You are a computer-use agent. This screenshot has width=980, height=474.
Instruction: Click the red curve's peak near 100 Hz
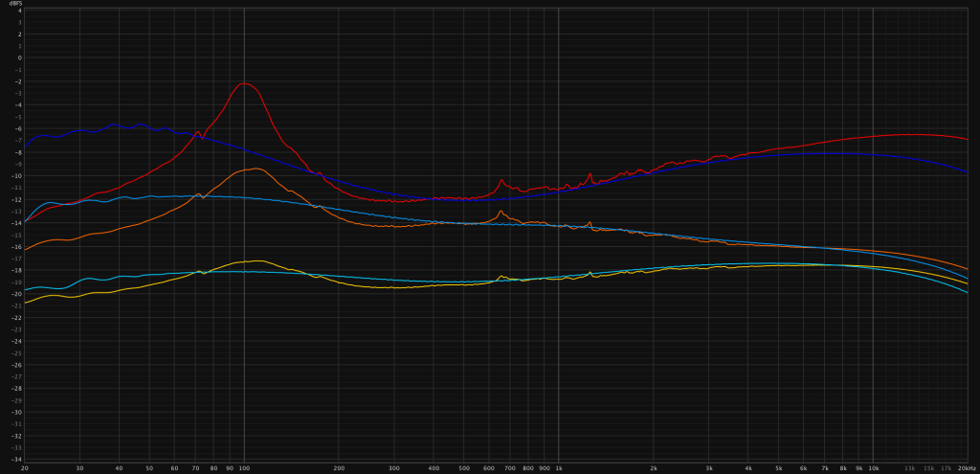tap(245, 84)
